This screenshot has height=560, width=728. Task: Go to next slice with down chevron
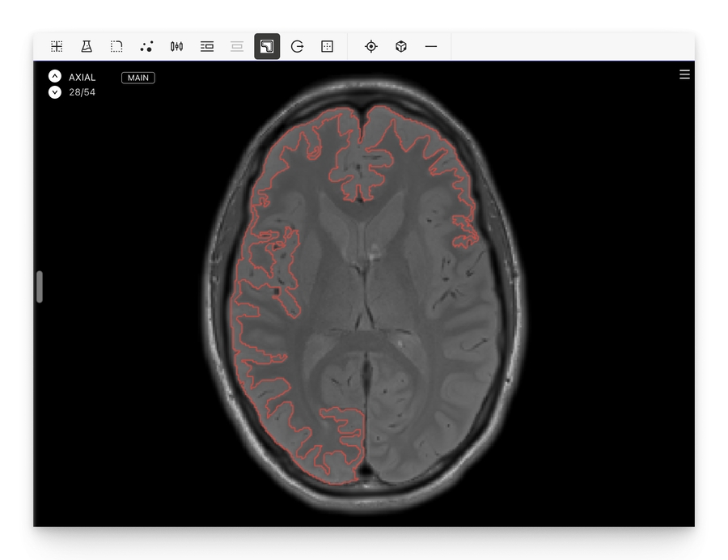54,92
